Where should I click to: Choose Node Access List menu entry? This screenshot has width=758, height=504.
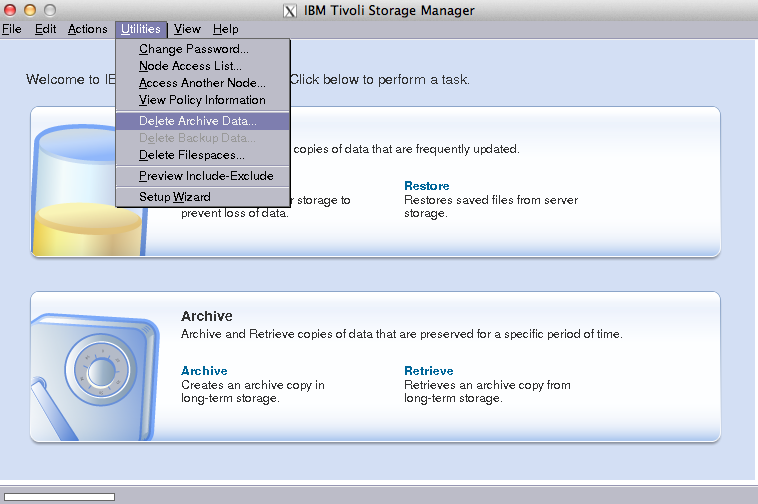190,66
